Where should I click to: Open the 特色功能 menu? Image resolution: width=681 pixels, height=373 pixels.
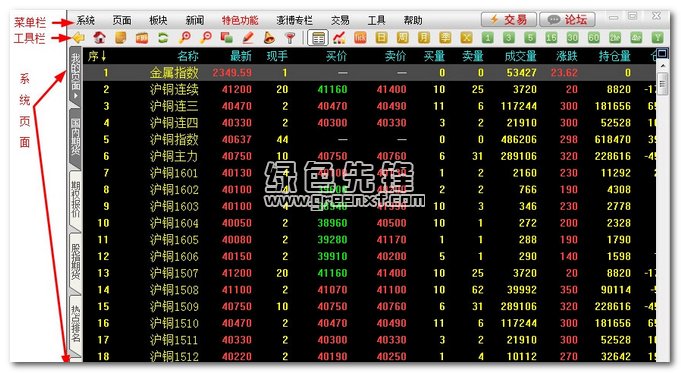point(240,20)
